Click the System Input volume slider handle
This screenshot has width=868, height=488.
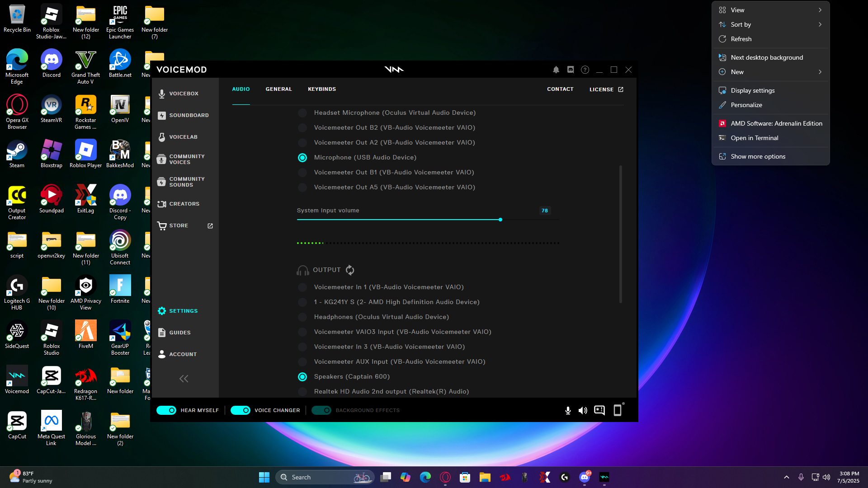[x=500, y=220]
